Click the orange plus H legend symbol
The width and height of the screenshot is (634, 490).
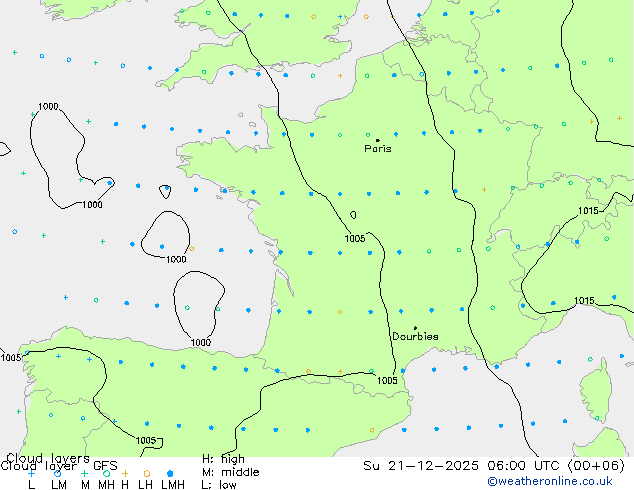[125, 473]
